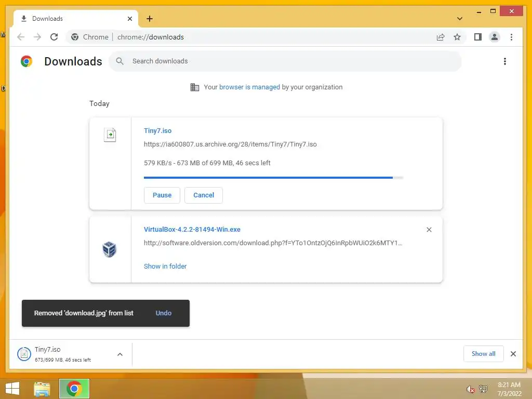532x399 pixels.
Task: Click the muted volume tray icon
Action: pos(470,389)
